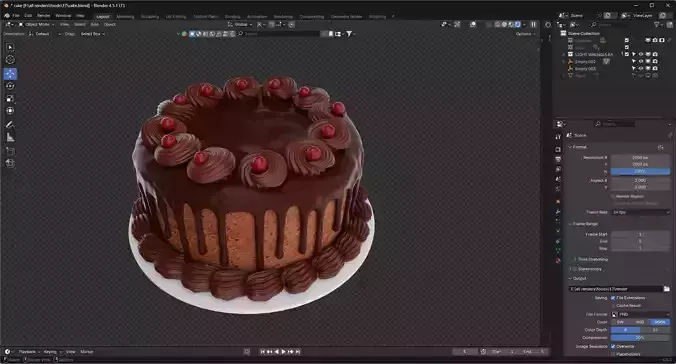Switch viewport to Rendered shading
The width and height of the screenshot is (676, 364).
pos(518,25)
